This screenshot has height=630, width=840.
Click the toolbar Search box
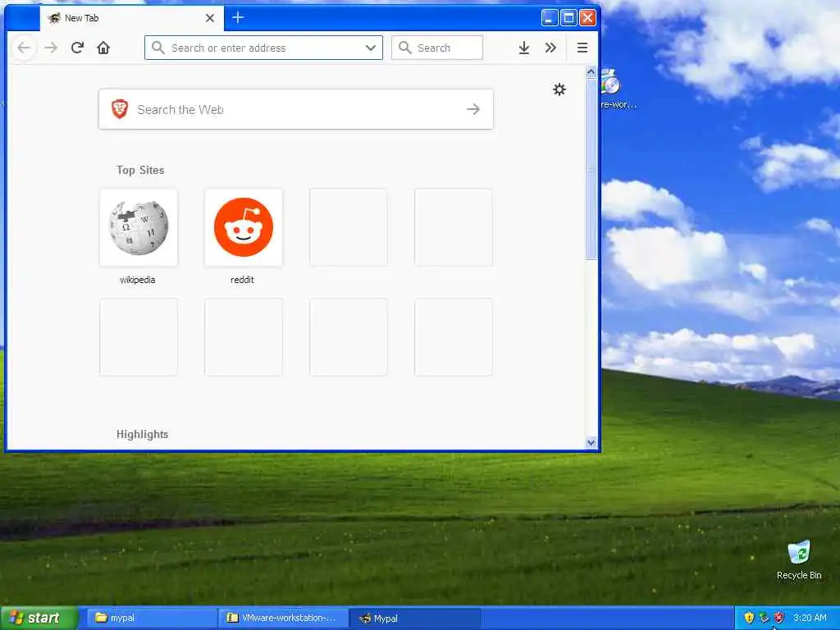437,48
